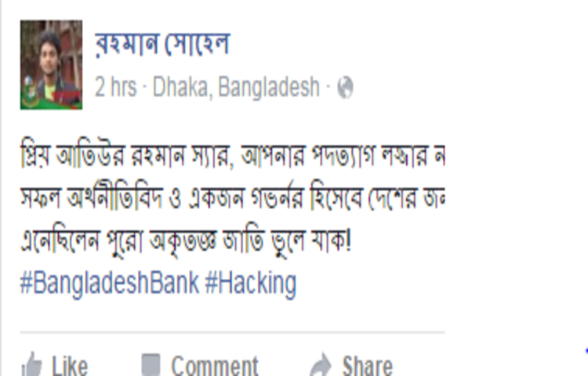Open the #BangladeshBank hashtag
The height and width of the screenshot is (376, 588).
[109, 284]
